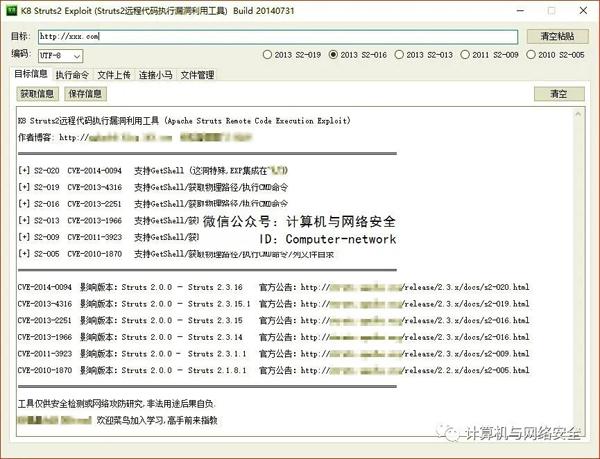Minimize the K8 Struts2 Exploit window

[x=520, y=11]
